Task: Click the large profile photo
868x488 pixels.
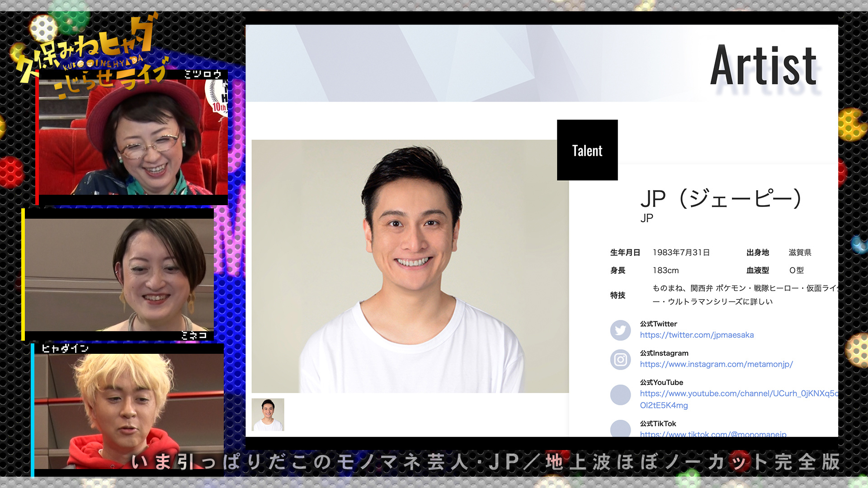Action: coord(410,266)
